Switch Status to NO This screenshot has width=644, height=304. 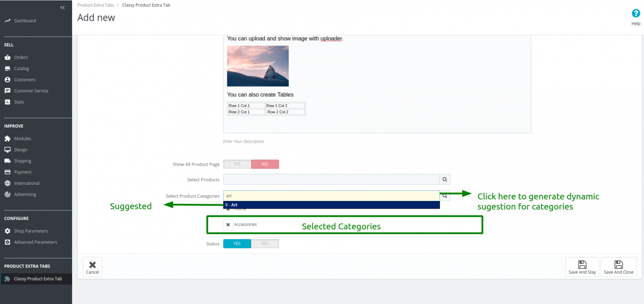(x=265, y=244)
